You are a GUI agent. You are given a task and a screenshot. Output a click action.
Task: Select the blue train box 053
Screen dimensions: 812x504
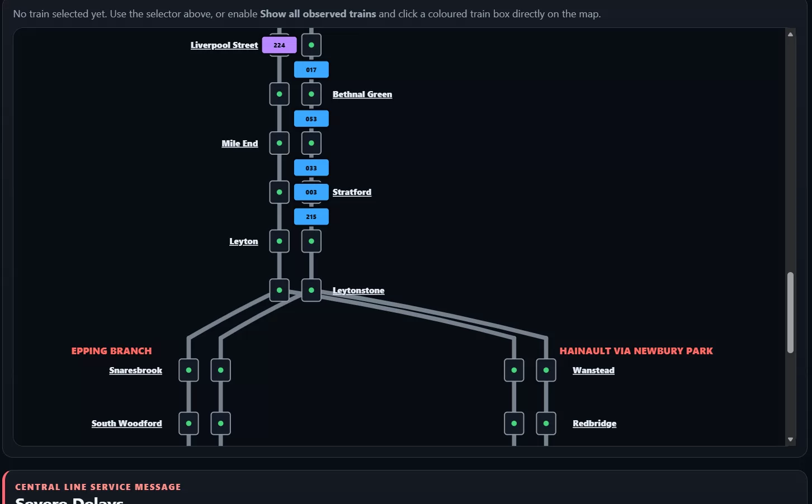[x=311, y=119]
